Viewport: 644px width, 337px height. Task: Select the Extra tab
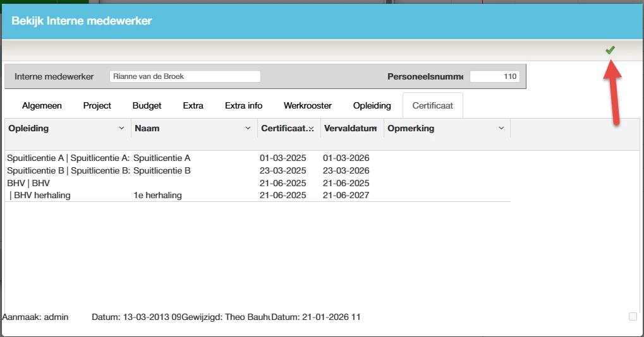193,105
